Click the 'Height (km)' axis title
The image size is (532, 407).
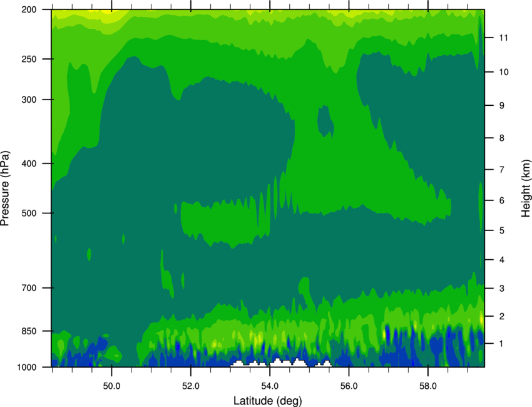[526, 188]
